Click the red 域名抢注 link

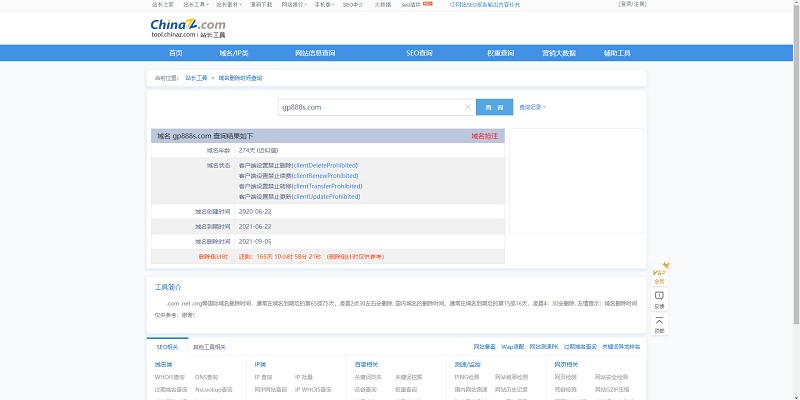point(484,136)
